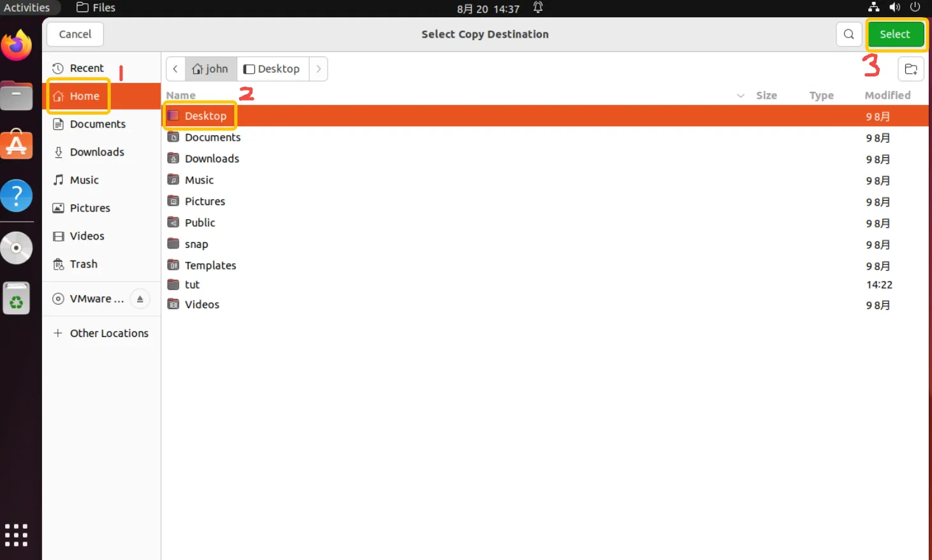Toggle the sort order arrow by Name
This screenshot has height=560, width=932.
click(740, 96)
